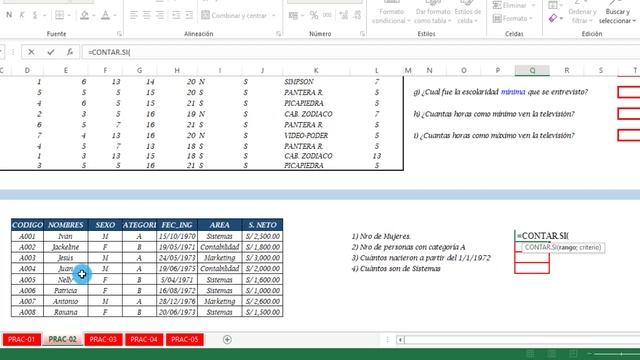
Task: Open underline style dropdown arrow
Action: pos(44,16)
